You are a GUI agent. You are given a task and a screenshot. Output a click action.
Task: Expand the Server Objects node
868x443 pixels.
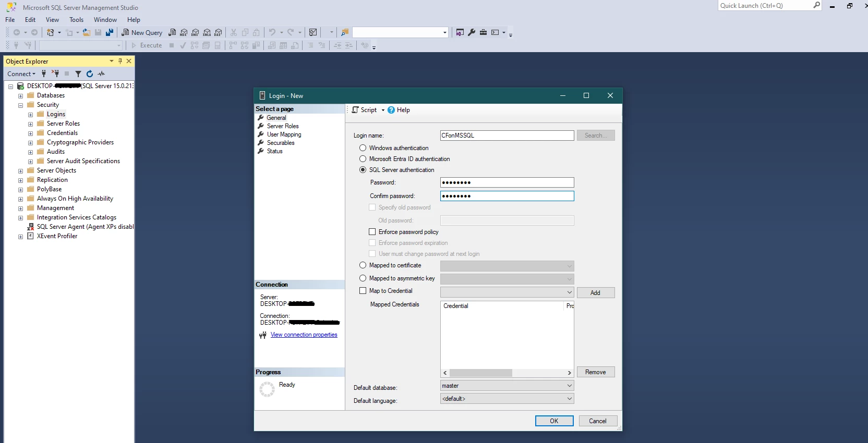tap(20, 171)
